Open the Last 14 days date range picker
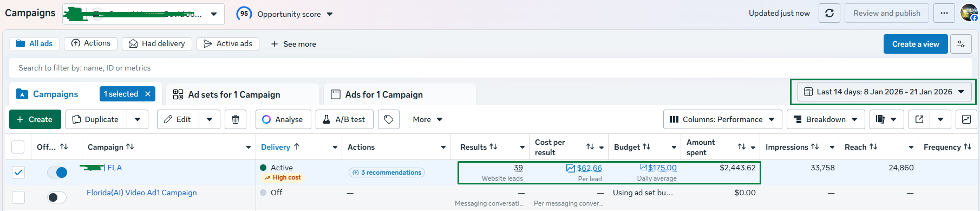 coord(884,92)
